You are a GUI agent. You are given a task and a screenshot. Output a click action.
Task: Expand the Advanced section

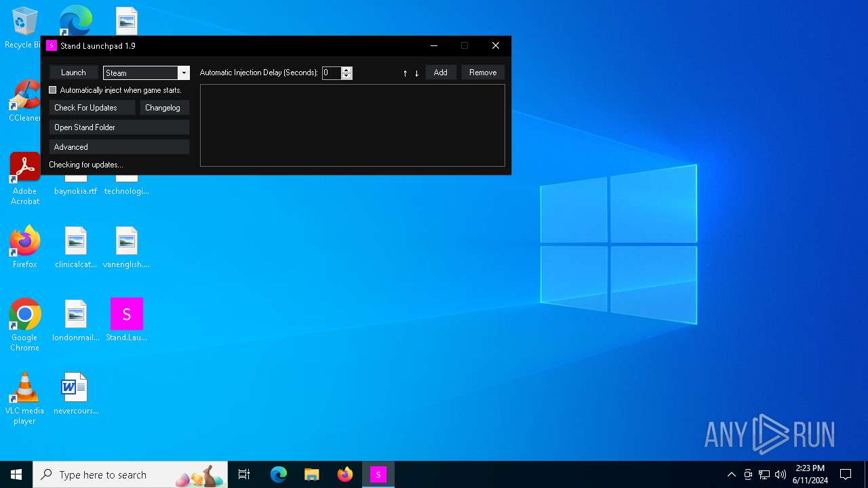coord(119,147)
